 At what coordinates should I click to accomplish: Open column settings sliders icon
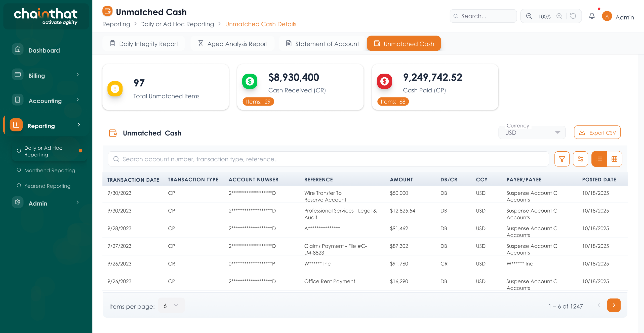tap(580, 159)
